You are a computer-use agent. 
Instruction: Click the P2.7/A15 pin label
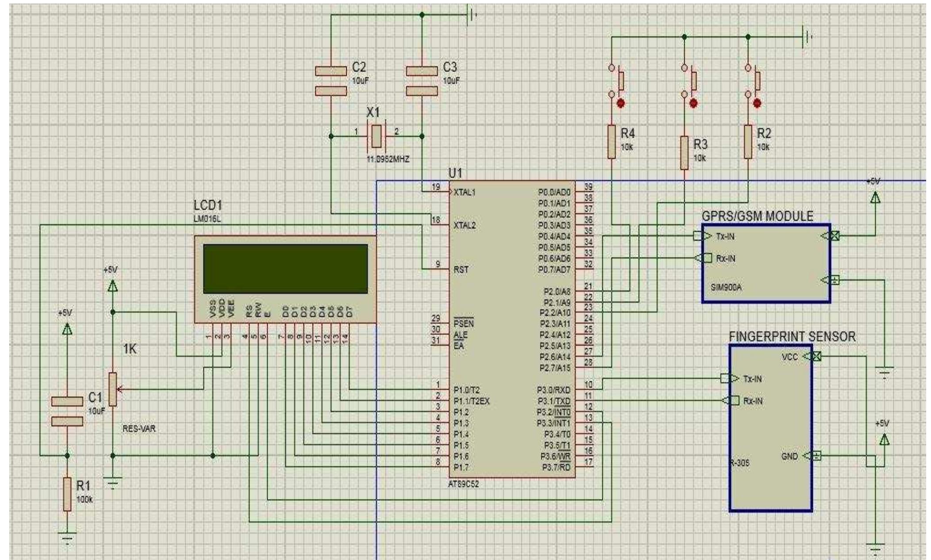555,368
